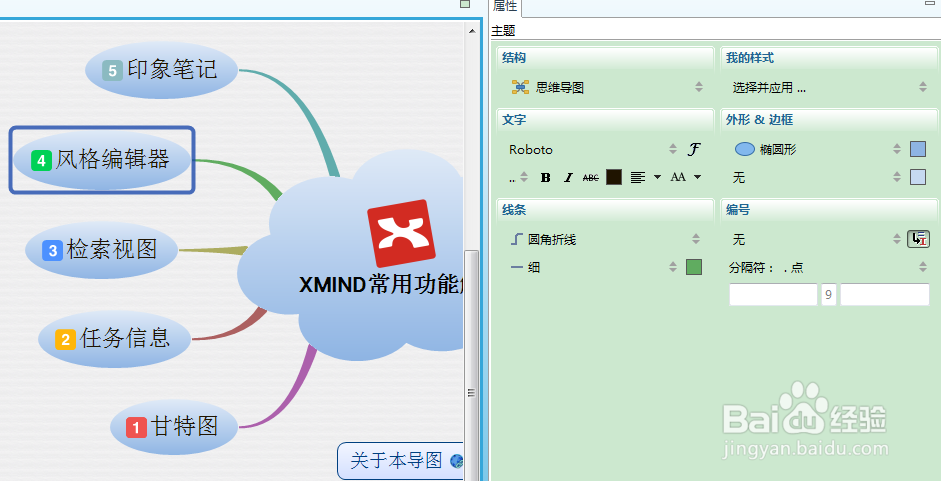Open the 细 line width dropdown

(x=593, y=268)
